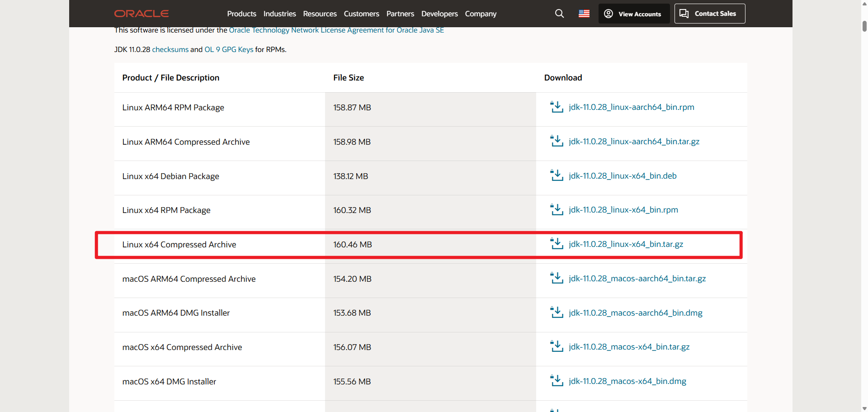Download jdk-11.0.28_linux-aarch64_bin.tar.gz
The image size is (868, 412).
tap(634, 142)
